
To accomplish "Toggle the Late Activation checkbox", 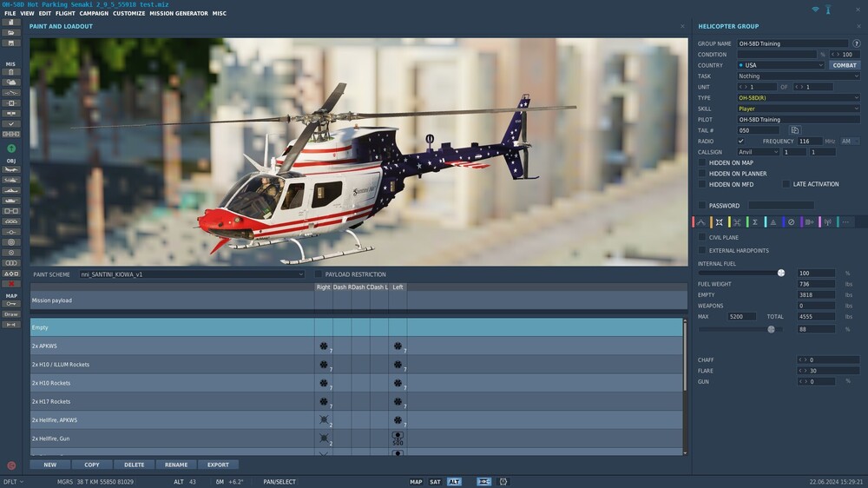I will (x=786, y=184).
